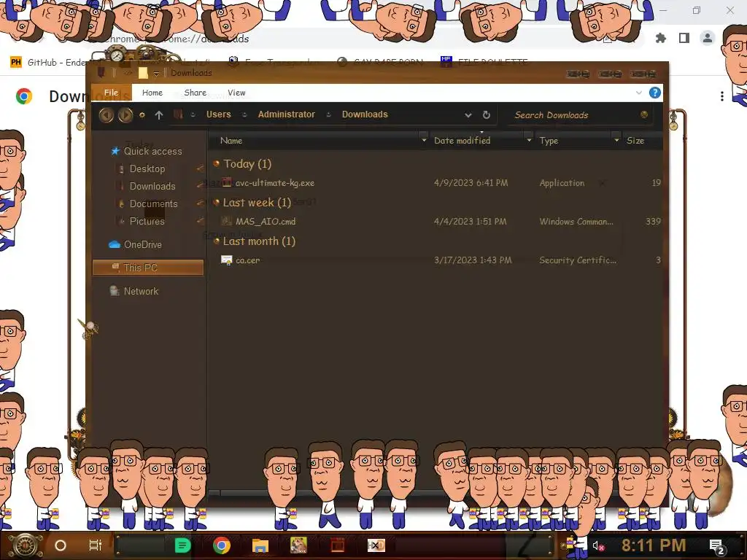Collapse the Today (1) group
Viewport: 747px width, 560px height.
[x=216, y=164]
